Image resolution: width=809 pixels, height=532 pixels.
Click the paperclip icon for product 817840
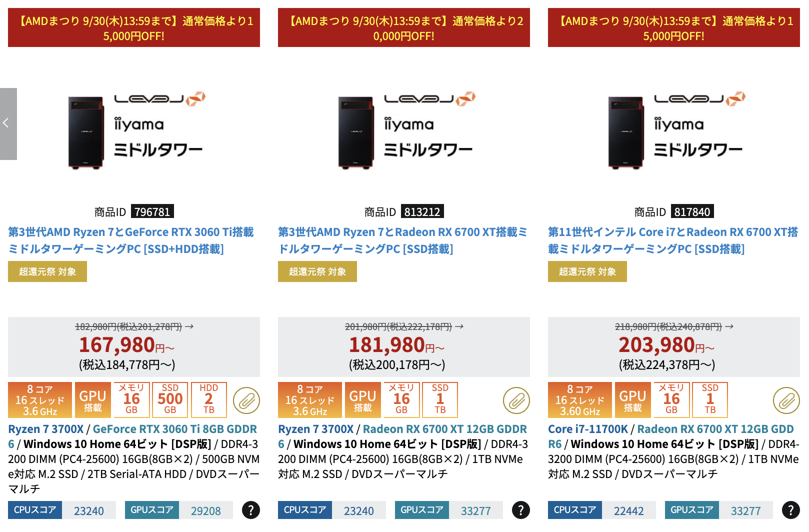(x=786, y=400)
